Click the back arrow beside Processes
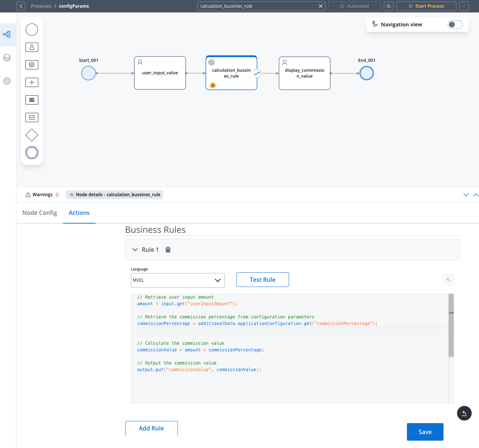The width and height of the screenshot is (479, 448). point(21,6)
